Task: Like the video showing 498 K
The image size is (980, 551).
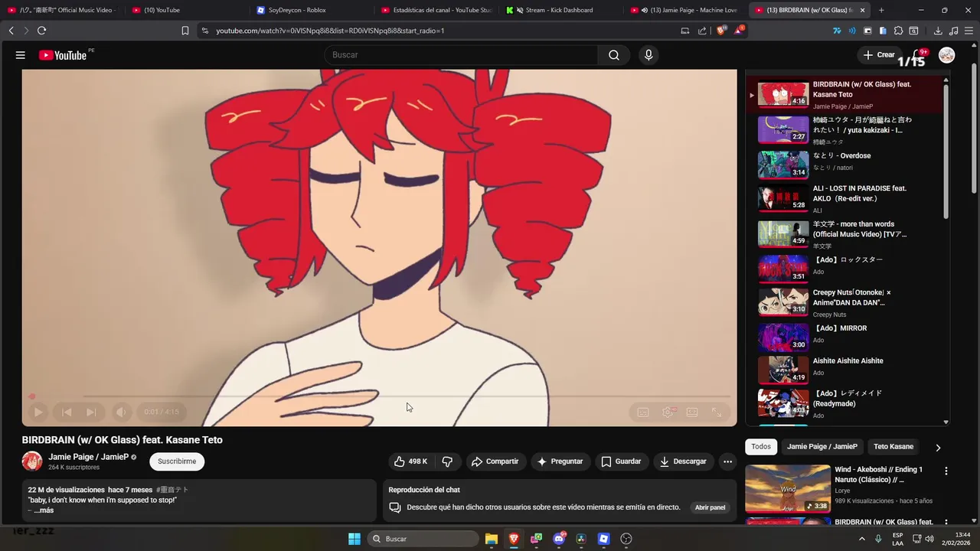Action: 411,461
